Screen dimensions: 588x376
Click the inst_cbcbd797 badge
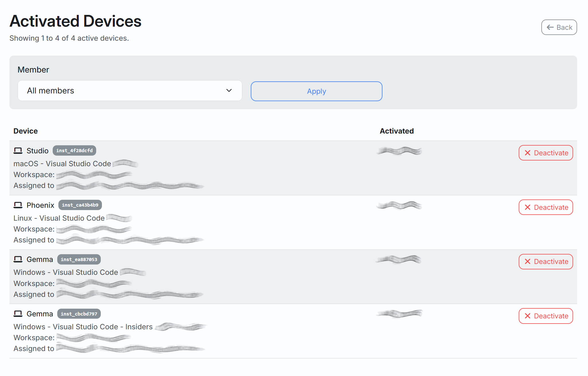79,314
